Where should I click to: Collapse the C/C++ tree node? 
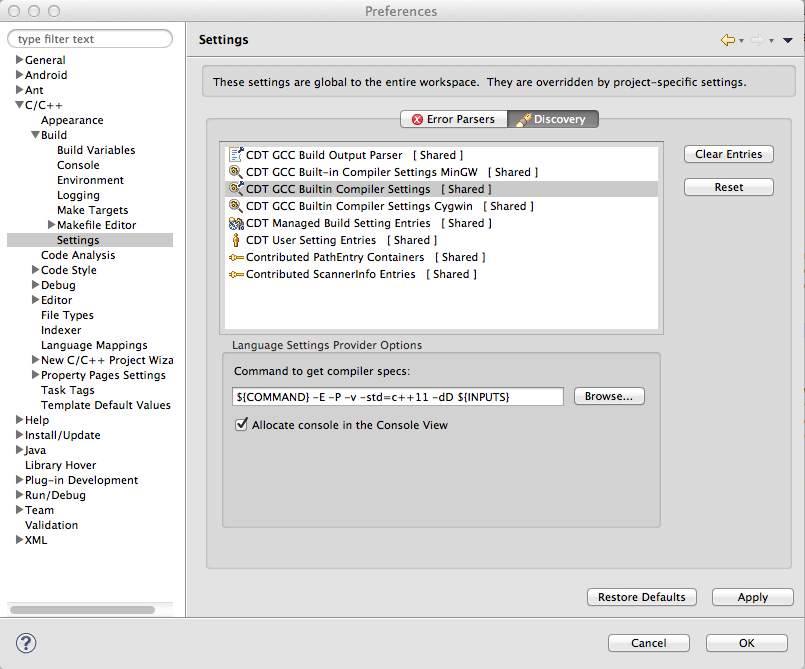(x=19, y=105)
